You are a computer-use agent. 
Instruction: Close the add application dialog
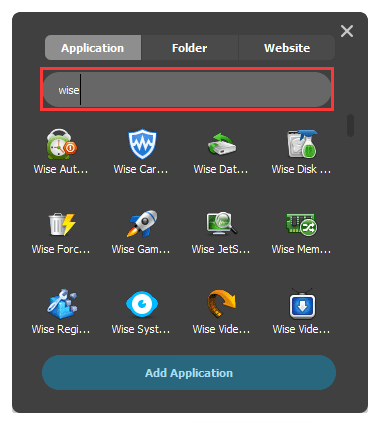[x=347, y=31]
